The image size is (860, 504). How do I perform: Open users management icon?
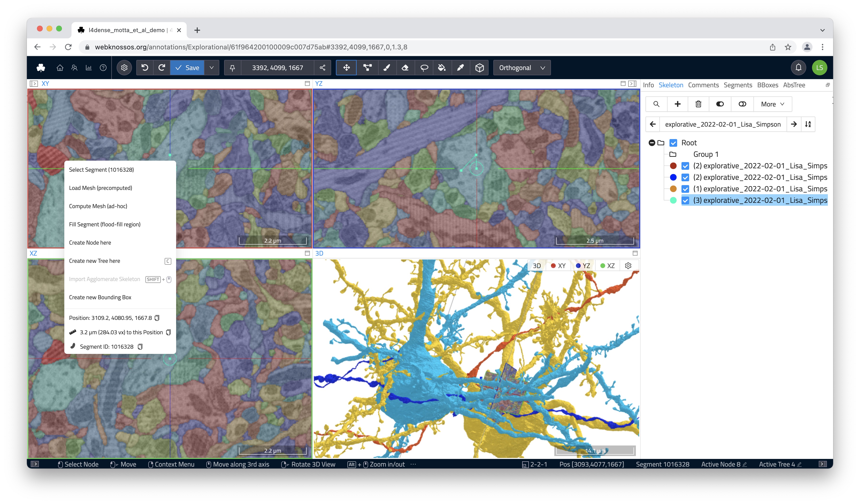[x=74, y=68]
